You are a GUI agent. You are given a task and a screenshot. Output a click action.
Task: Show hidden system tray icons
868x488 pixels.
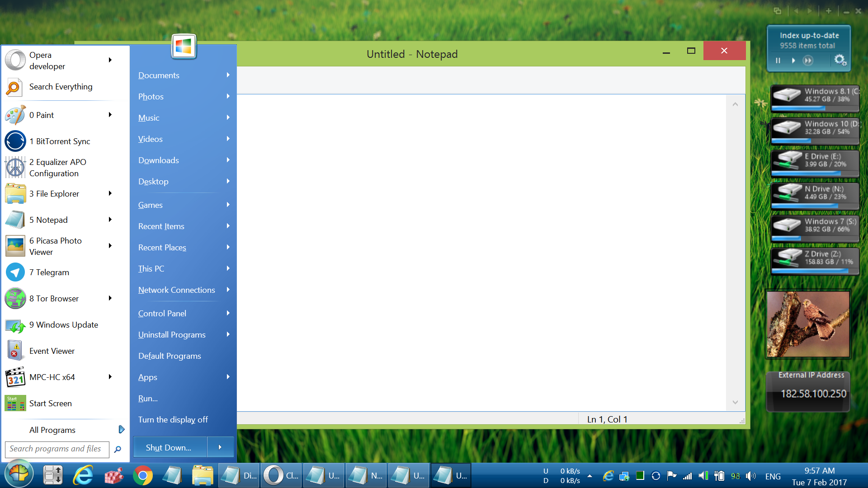pyautogui.click(x=590, y=476)
